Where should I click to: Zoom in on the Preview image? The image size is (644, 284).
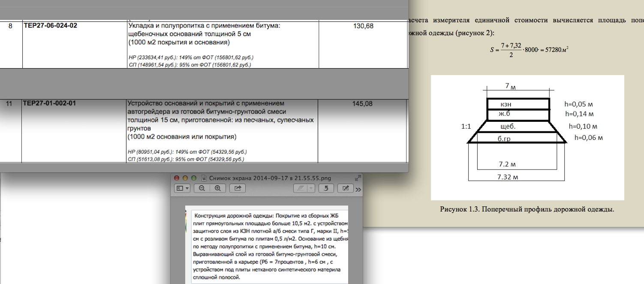click(217, 188)
